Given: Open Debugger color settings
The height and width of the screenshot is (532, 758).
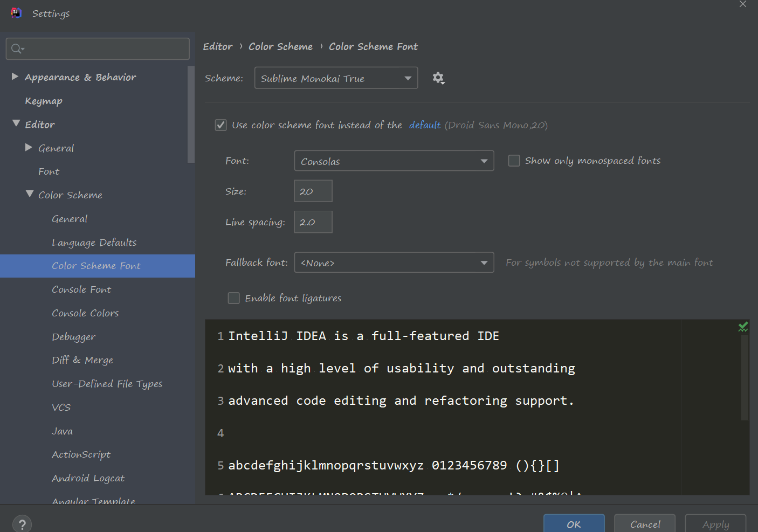Looking at the screenshot, I should (x=73, y=337).
